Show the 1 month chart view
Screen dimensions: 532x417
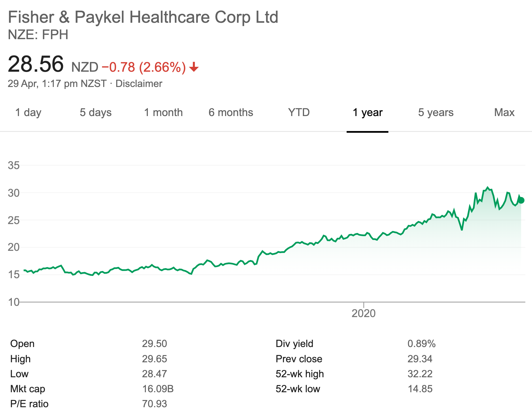163,112
